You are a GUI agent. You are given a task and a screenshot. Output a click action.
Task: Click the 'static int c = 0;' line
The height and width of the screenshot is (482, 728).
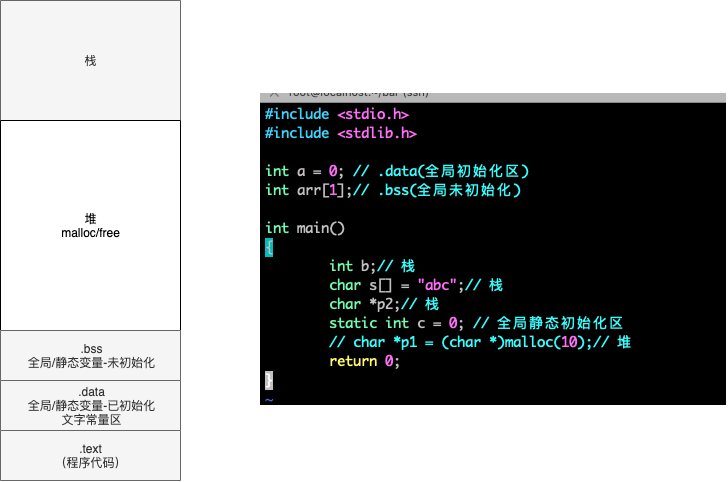coord(476,323)
